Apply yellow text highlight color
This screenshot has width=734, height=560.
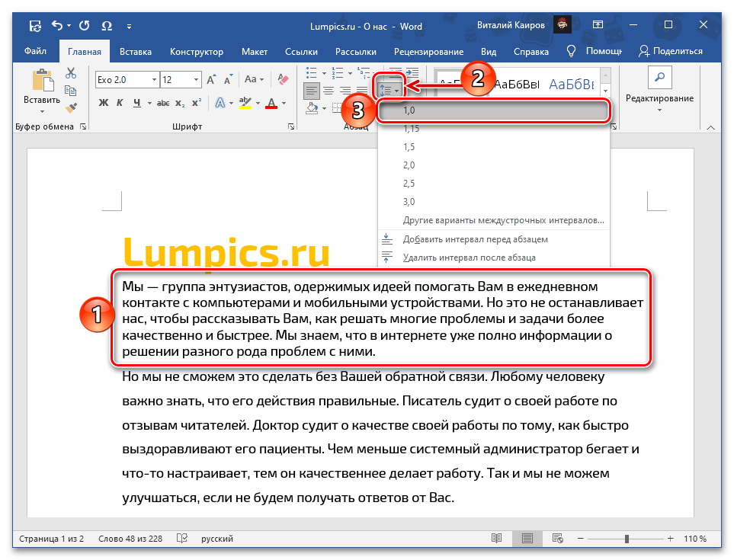[245, 103]
